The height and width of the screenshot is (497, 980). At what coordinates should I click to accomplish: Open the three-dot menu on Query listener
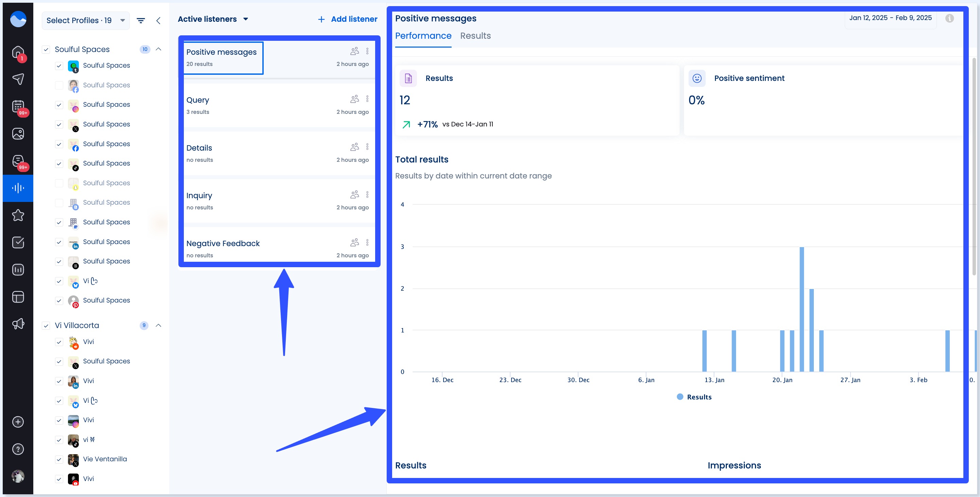pyautogui.click(x=367, y=99)
